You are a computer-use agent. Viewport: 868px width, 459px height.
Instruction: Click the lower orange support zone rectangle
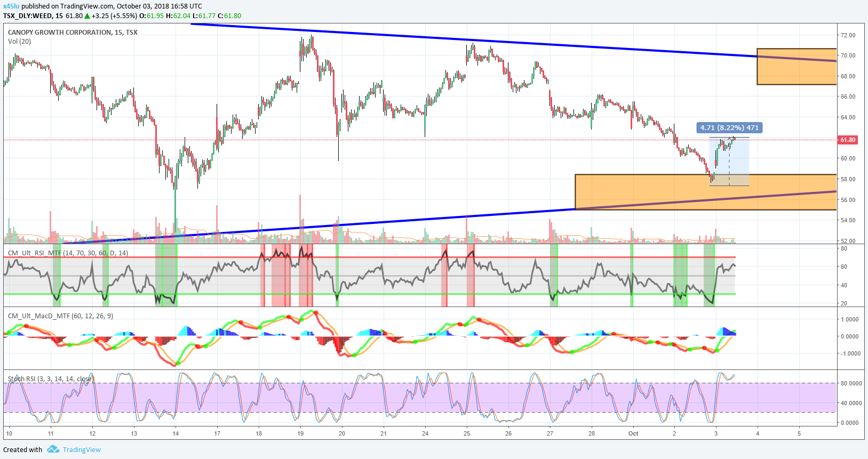coord(705,192)
